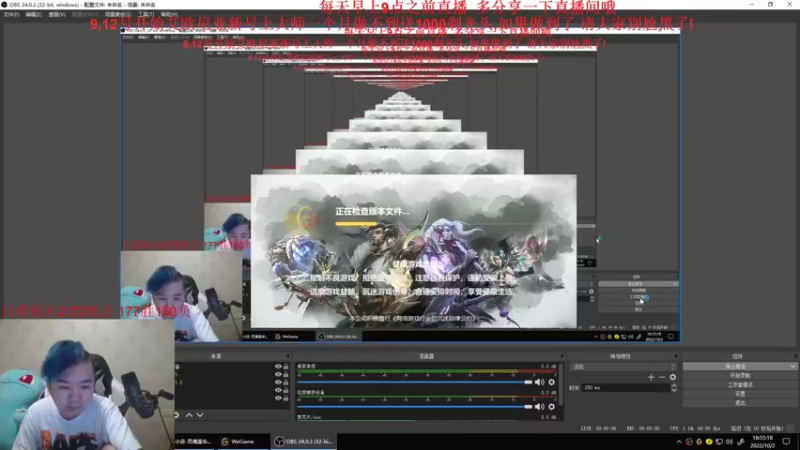Hide the third source with its eye icon
The height and width of the screenshot is (450, 800).
[x=278, y=382]
